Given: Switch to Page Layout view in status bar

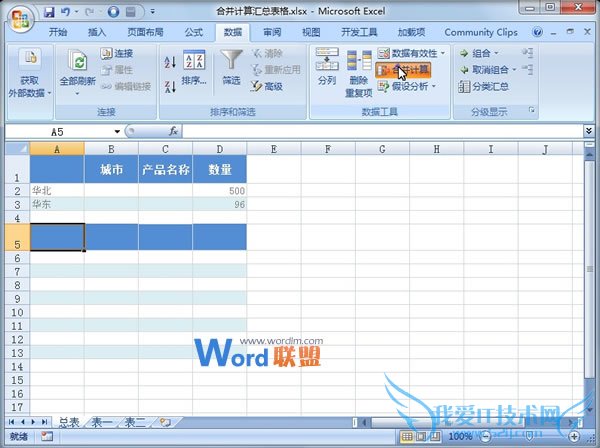Looking at the screenshot, I should tap(421, 436).
